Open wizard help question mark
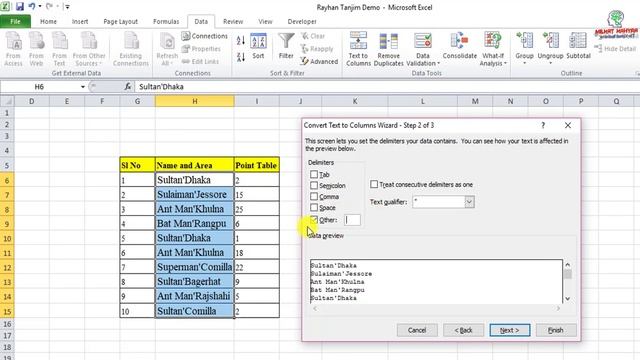640x360 pixels. click(543, 125)
